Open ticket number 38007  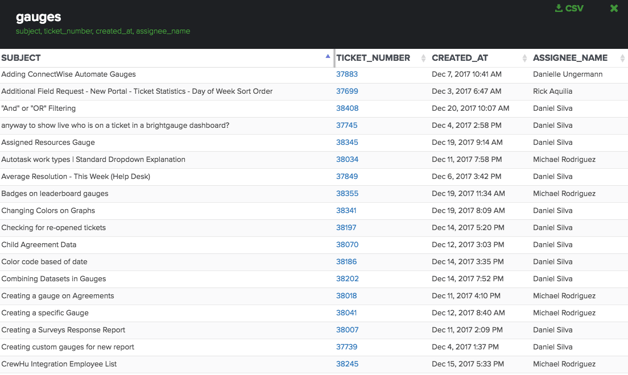(347, 330)
